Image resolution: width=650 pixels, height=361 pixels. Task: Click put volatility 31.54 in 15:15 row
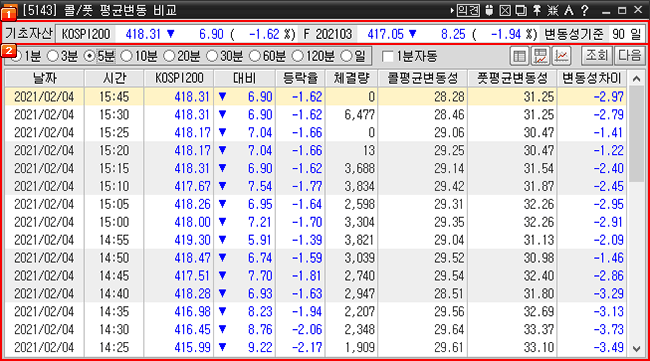tap(538, 169)
